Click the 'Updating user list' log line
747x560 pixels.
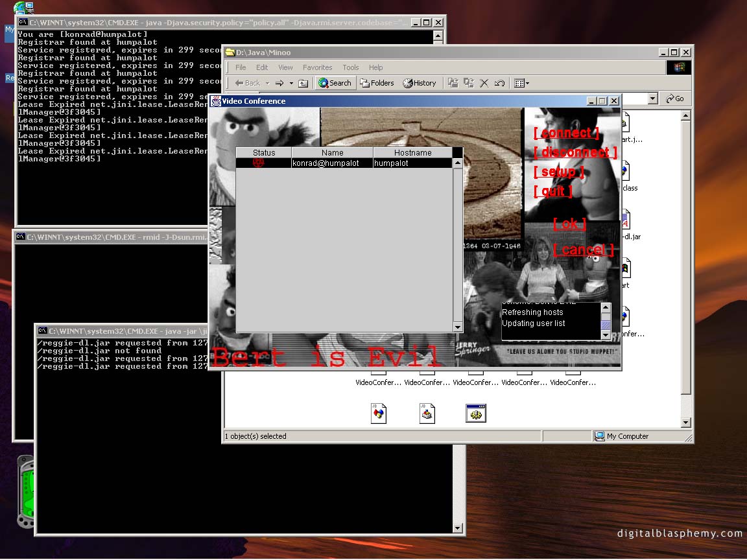[533, 323]
